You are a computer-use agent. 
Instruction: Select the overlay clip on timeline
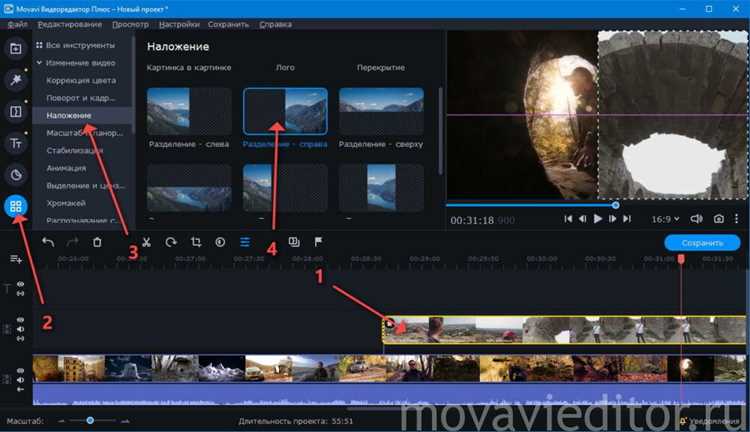point(564,330)
